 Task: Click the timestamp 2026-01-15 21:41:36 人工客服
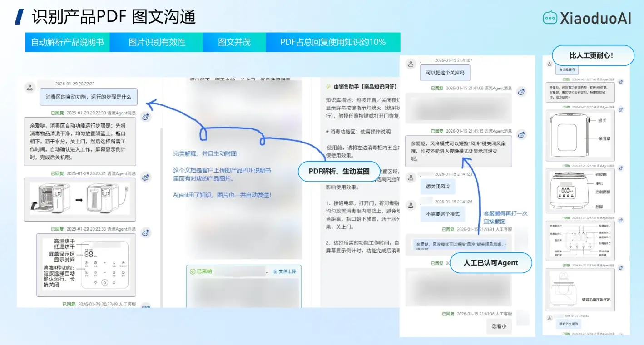click(x=484, y=314)
